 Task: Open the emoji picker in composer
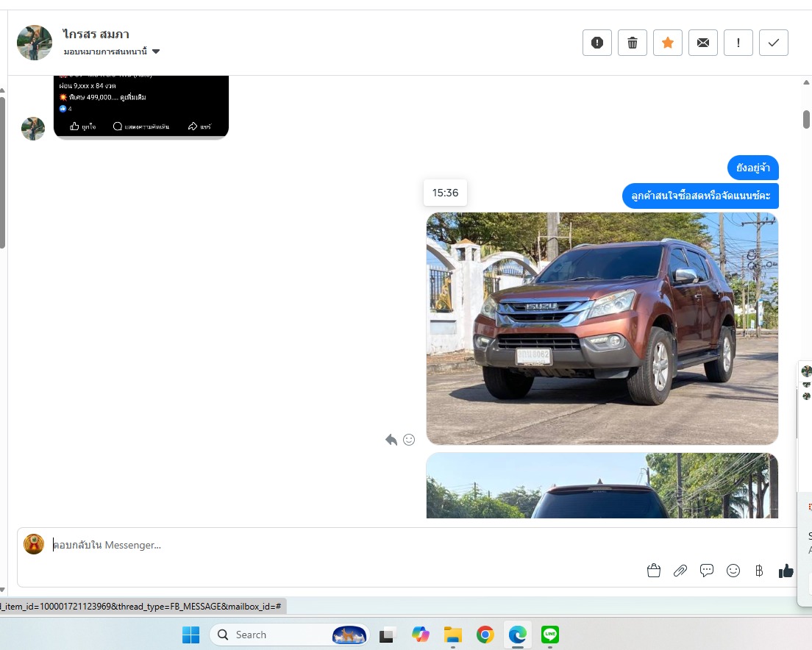(733, 571)
